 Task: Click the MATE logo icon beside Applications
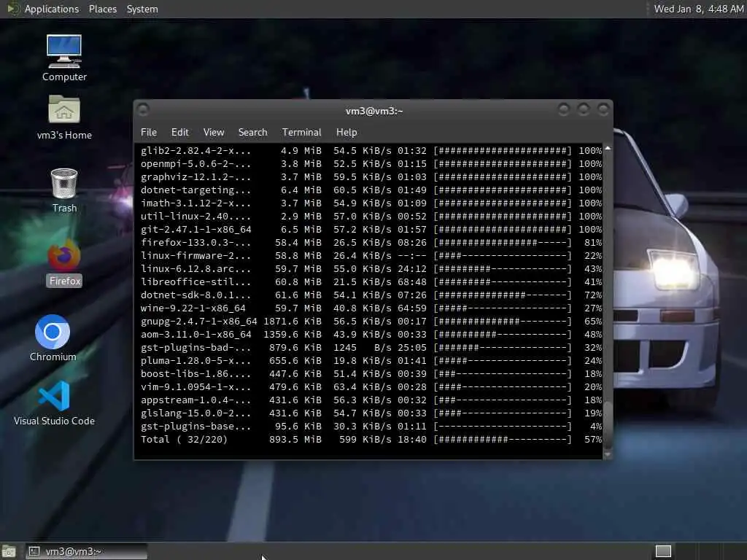click(x=12, y=9)
